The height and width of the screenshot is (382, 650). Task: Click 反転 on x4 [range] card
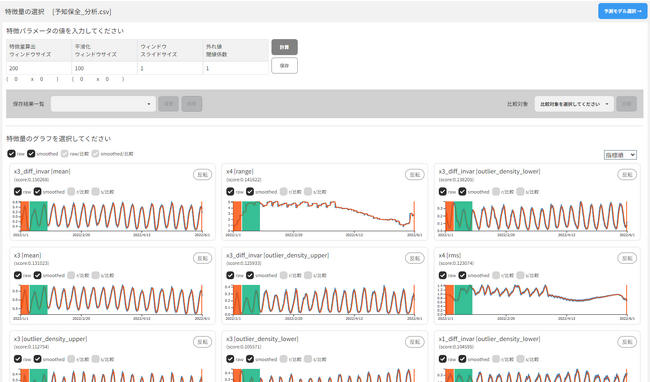(415, 175)
